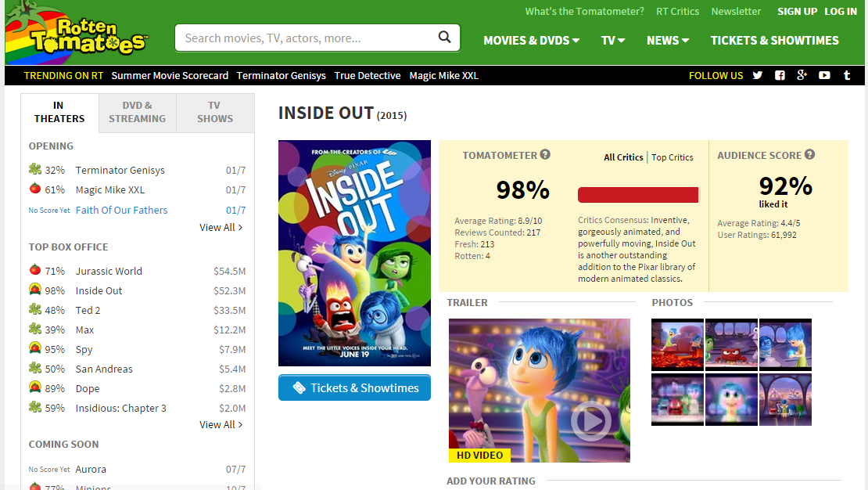Open the Facebook follow icon
The image size is (868, 490).
point(780,75)
